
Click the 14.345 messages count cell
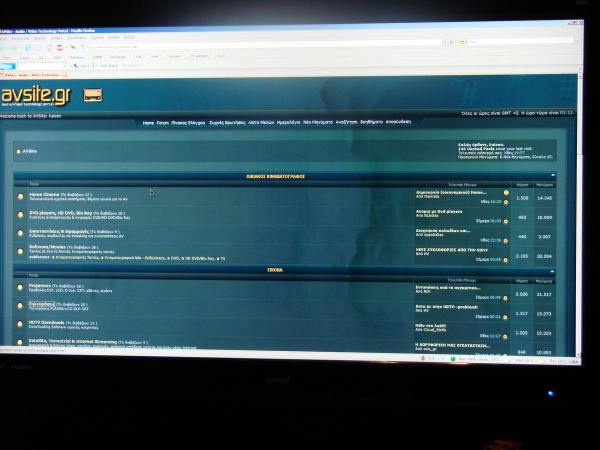(x=545, y=198)
